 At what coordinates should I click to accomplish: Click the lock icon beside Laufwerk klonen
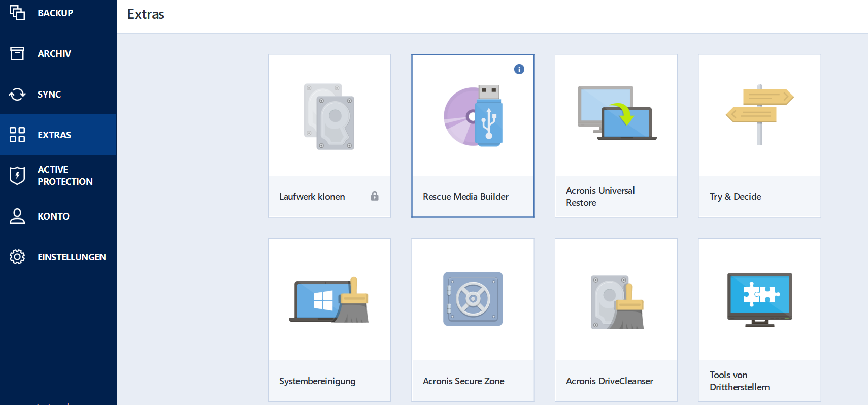pos(375,196)
